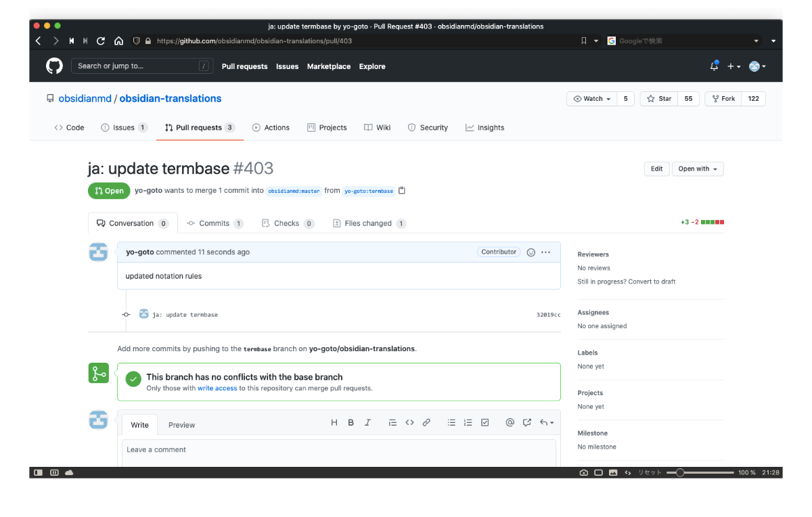Open the Security tab

[428, 127]
